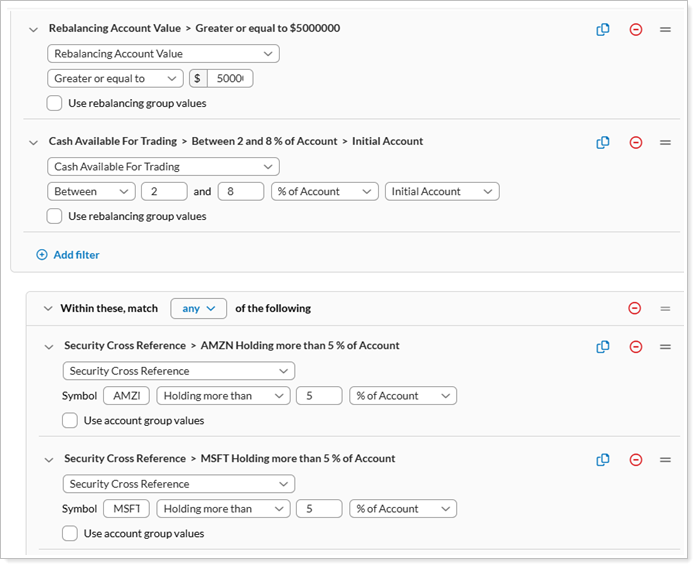This screenshot has height=568, width=697.
Task: Remove the MSFT Security Cross Reference filter
Action: click(635, 459)
